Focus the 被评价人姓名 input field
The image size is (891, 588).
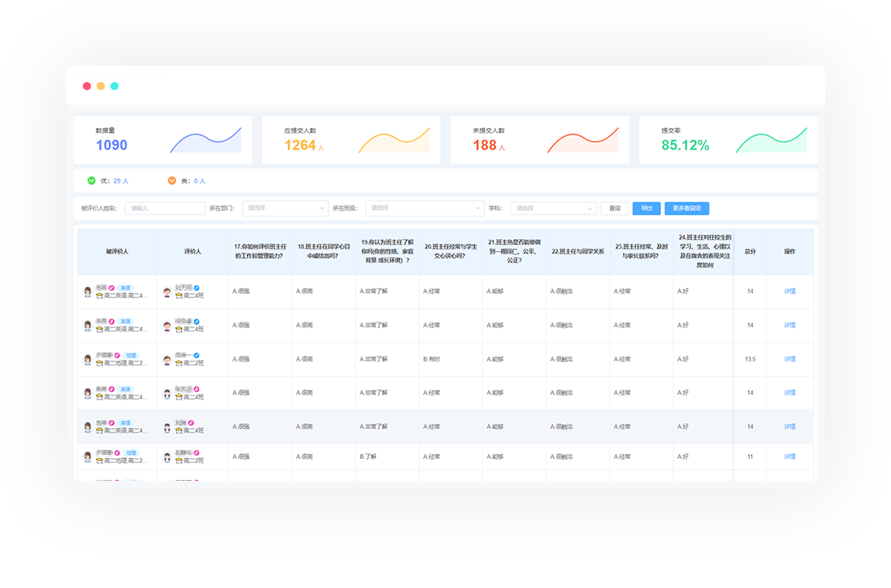(x=165, y=209)
